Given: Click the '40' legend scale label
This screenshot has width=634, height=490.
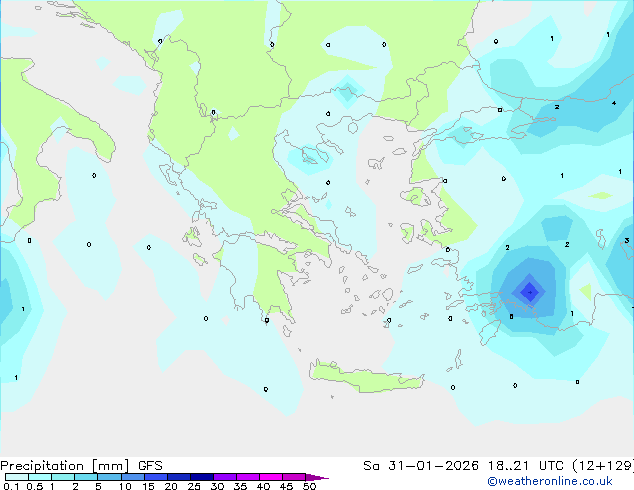Looking at the screenshot, I should point(263,486).
